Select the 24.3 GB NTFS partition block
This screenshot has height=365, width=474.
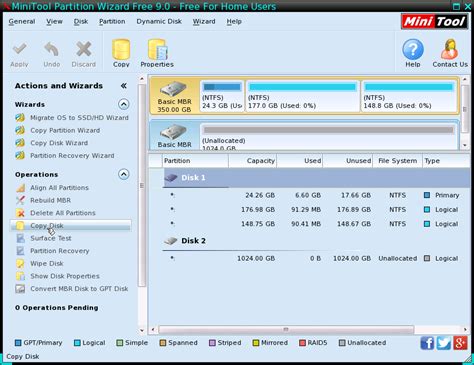tap(222, 96)
